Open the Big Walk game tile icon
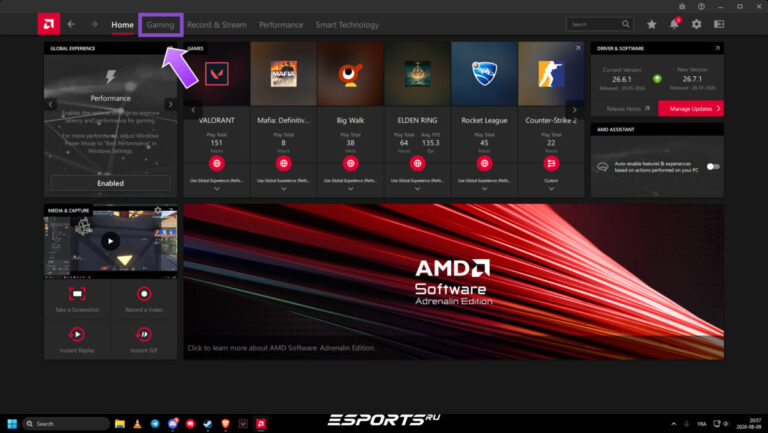768x433 pixels. (x=350, y=74)
